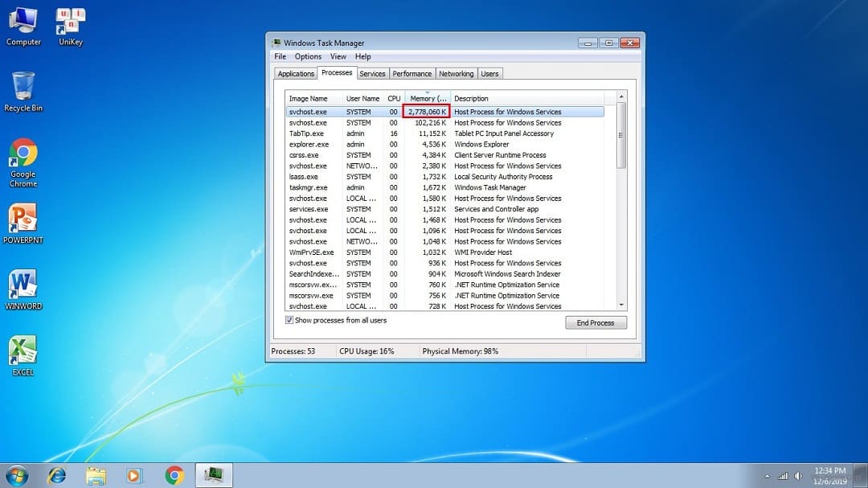Screen dimensions: 868x488
Task: Select the WINWORD desktop icon
Action: (x=23, y=286)
